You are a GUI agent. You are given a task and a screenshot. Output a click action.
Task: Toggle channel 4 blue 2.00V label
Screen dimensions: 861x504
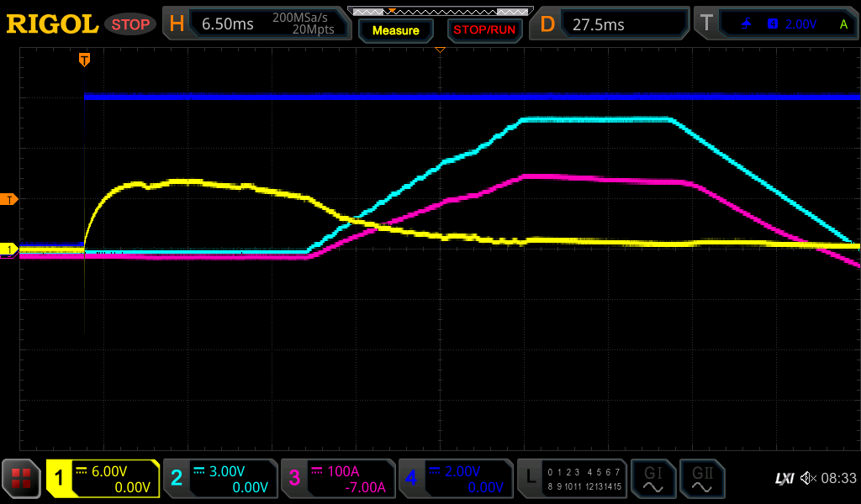(x=455, y=479)
